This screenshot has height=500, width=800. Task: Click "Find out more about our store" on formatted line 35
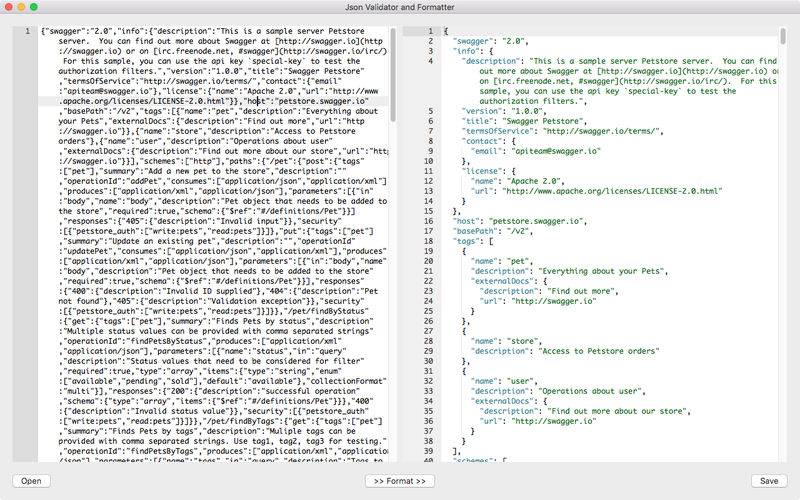tap(618, 411)
